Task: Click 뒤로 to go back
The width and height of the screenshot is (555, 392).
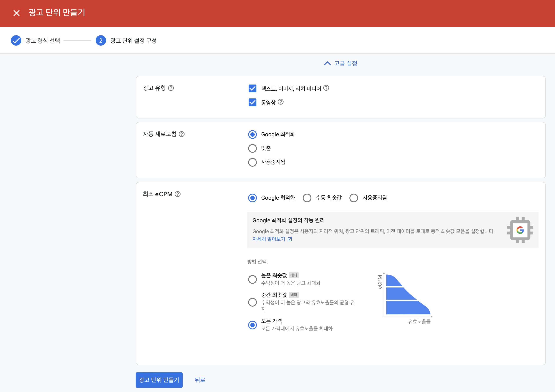Action: coord(200,380)
